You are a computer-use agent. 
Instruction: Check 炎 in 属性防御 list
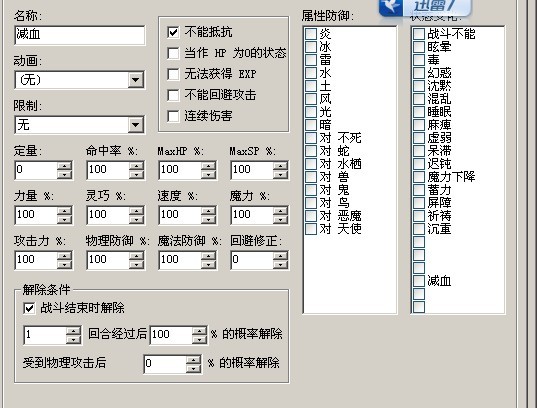point(311,34)
